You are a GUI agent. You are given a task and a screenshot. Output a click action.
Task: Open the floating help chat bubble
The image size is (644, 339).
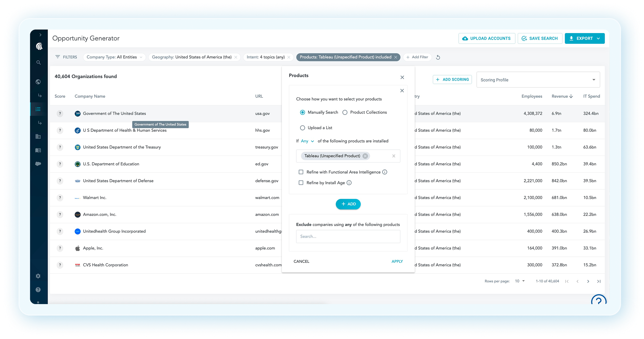[x=599, y=300]
